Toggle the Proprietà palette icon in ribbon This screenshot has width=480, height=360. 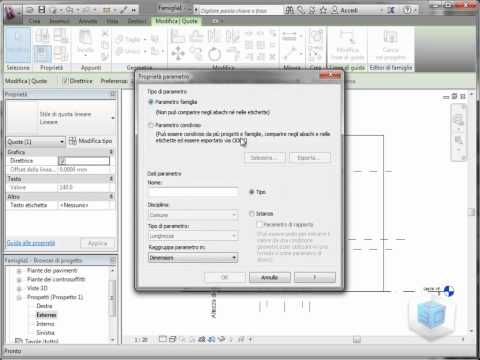tap(43, 54)
